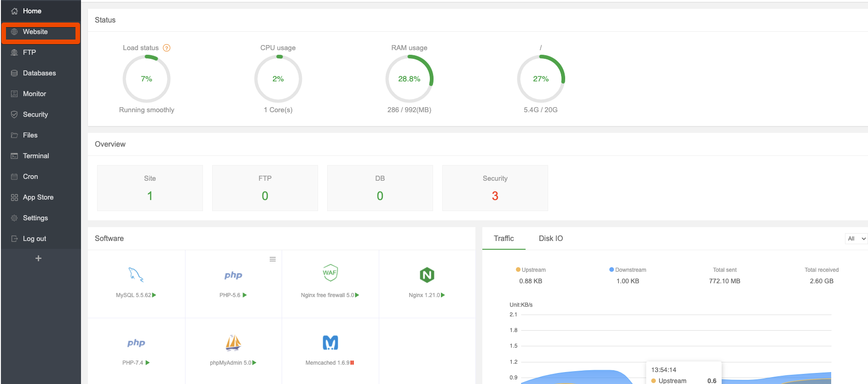
Task: Click the Site count 1 card
Action: tap(150, 188)
